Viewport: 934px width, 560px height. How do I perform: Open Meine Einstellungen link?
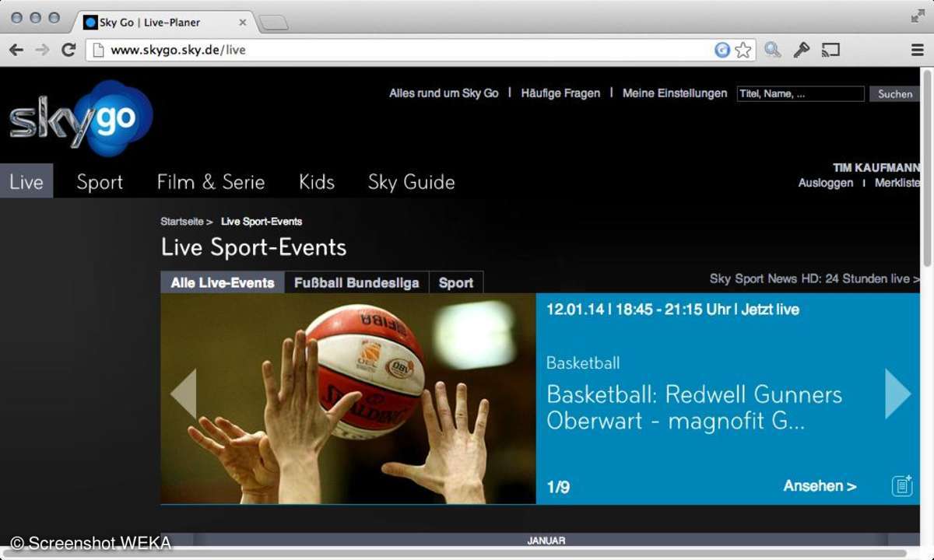pos(675,93)
